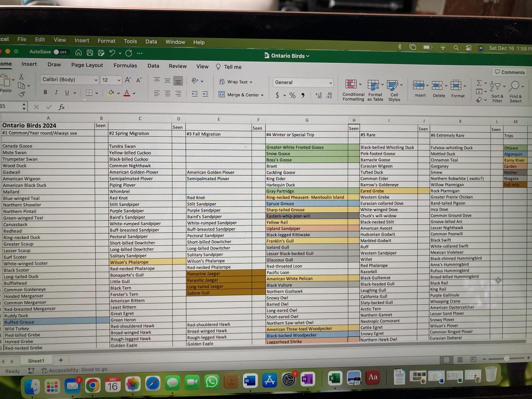532x399 pixels.
Task: Open the Formulas ribbon tab
Action: (x=125, y=65)
